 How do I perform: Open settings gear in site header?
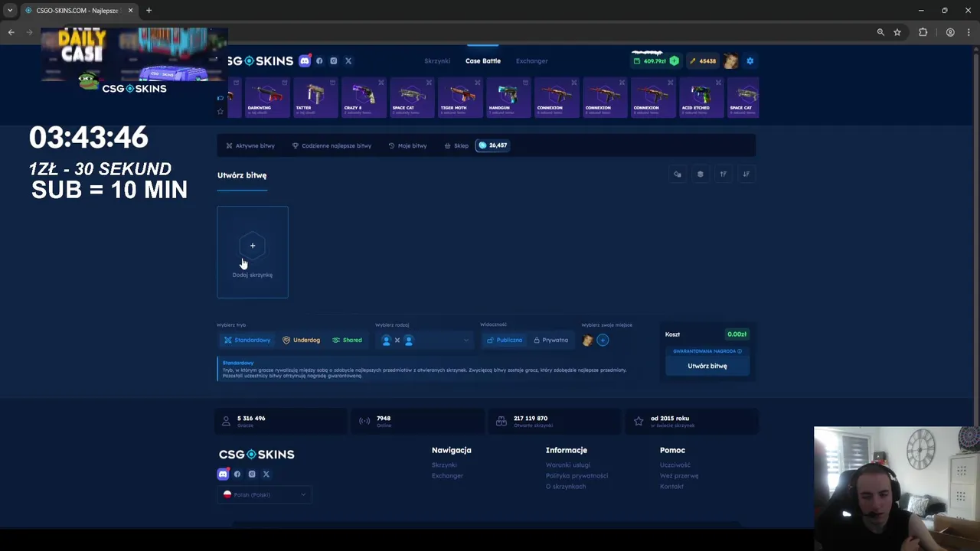[x=750, y=60]
